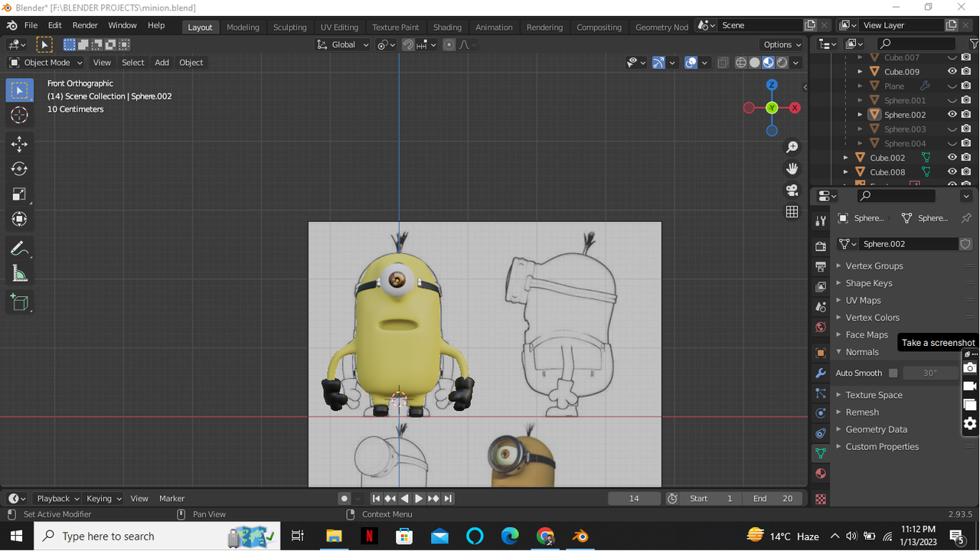Screen dimensions: 980x551
Task: Open the Output properties tab
Action: 821,267
